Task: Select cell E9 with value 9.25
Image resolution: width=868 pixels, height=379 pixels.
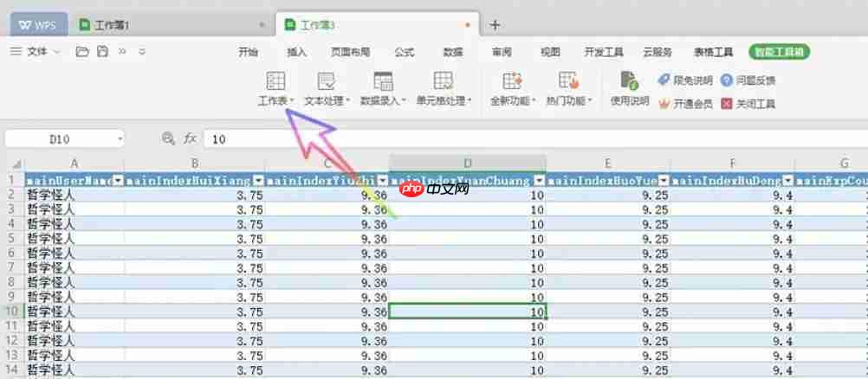Action: (608, 297)
